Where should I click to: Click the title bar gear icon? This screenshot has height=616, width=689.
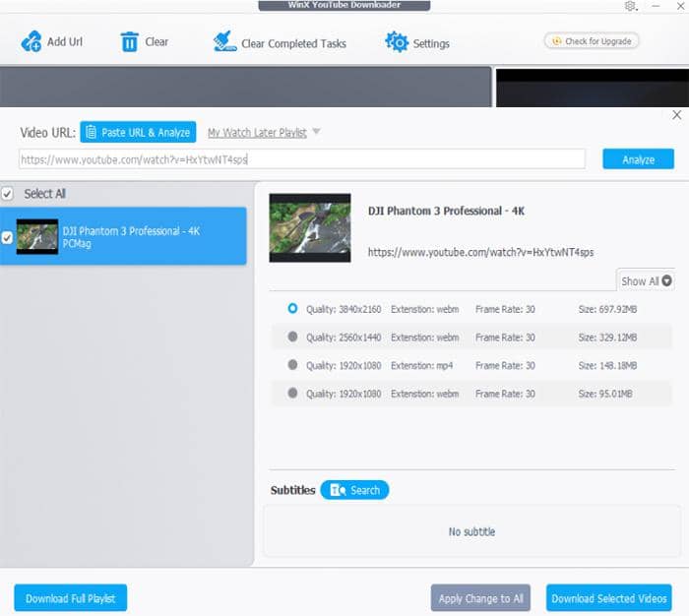click(x=630, y=6)
